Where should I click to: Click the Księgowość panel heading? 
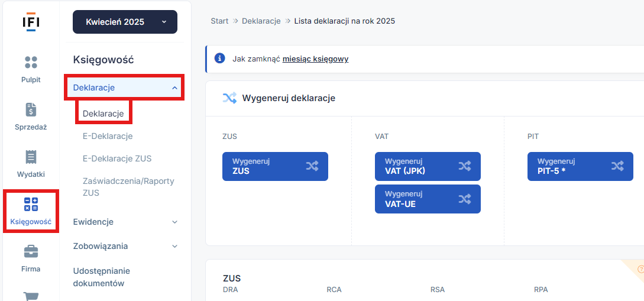point(103,60)
